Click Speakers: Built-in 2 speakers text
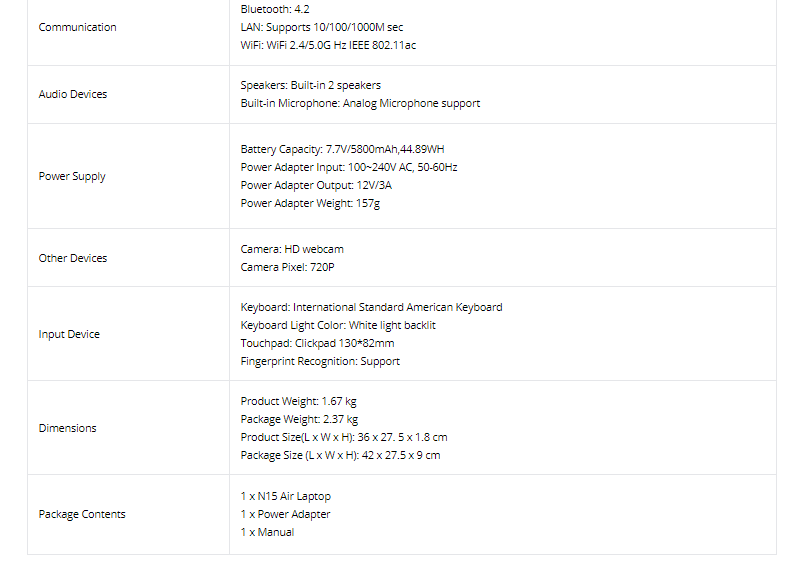The image size is (808, 566). tap(311, 86)
